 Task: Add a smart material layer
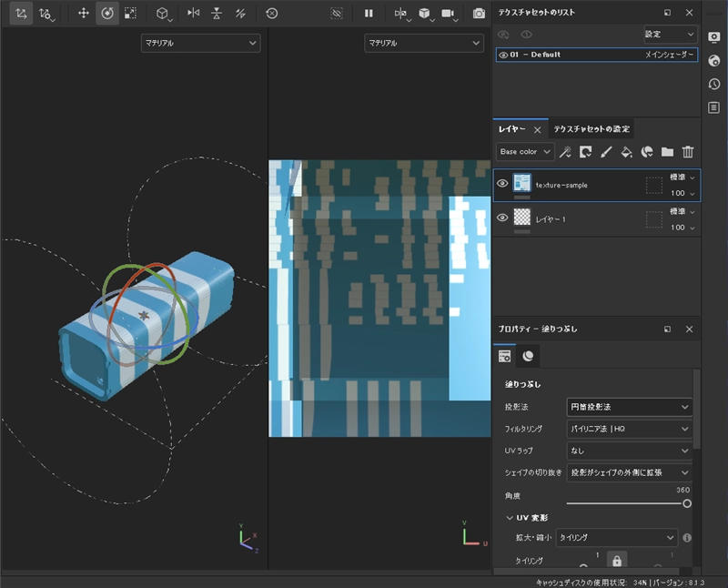click(x=647, y=152)
